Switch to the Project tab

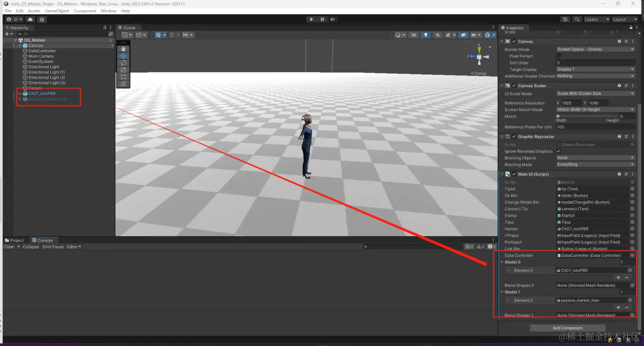(15, 240)
